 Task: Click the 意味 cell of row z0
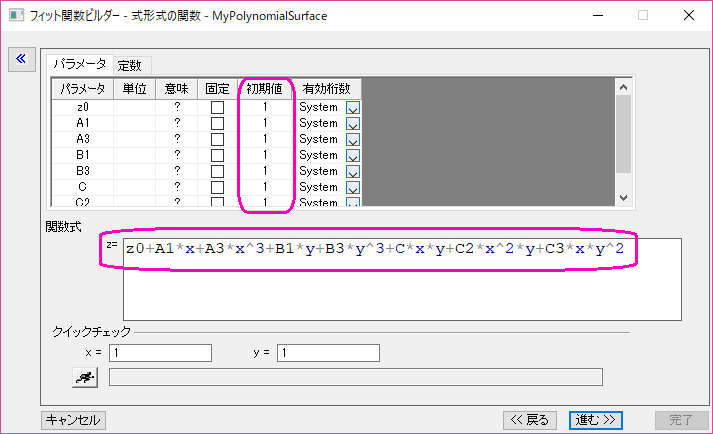click(x=176, y=107)
